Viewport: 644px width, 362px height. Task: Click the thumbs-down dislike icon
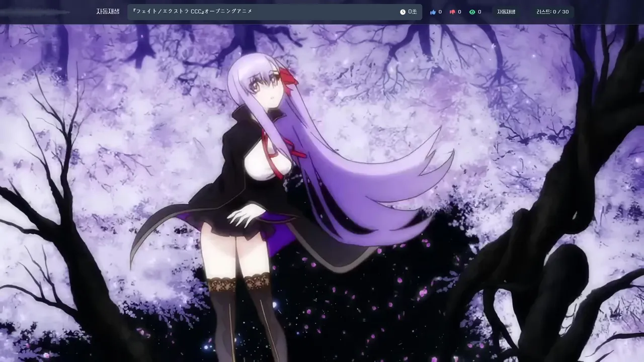(452, 12)
